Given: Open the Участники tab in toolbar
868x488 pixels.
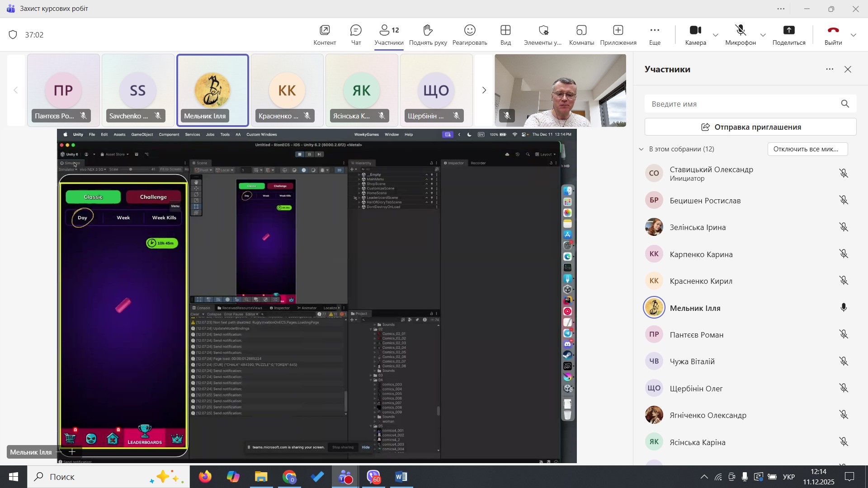Looking at the screenshot, I should (x=389, y=35).
